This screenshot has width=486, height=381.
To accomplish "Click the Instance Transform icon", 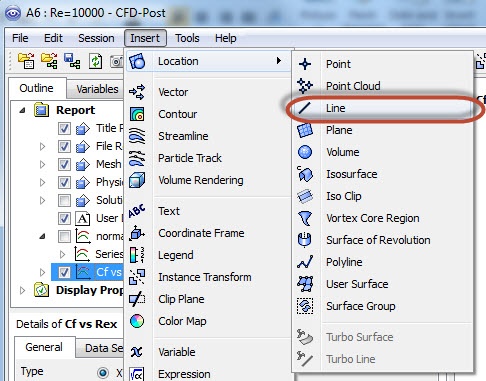I will click(137, 277).
